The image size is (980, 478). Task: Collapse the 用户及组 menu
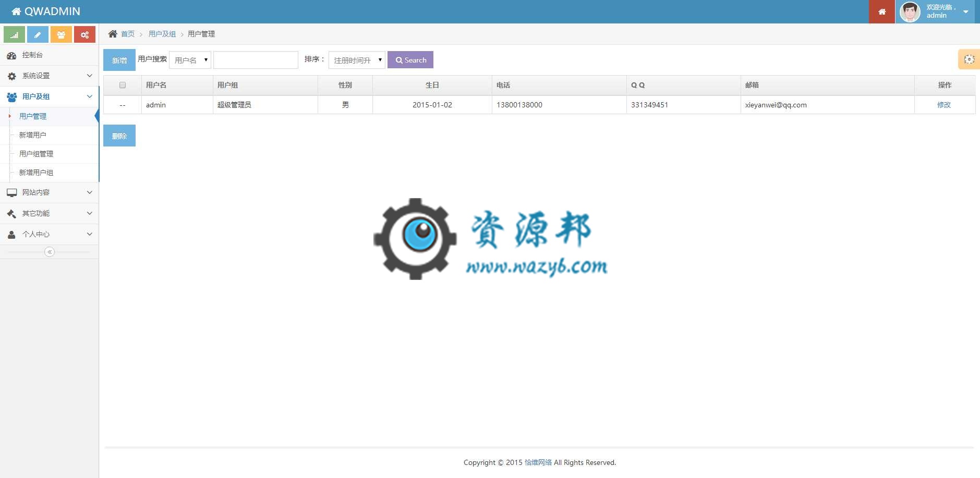[50, 96]
